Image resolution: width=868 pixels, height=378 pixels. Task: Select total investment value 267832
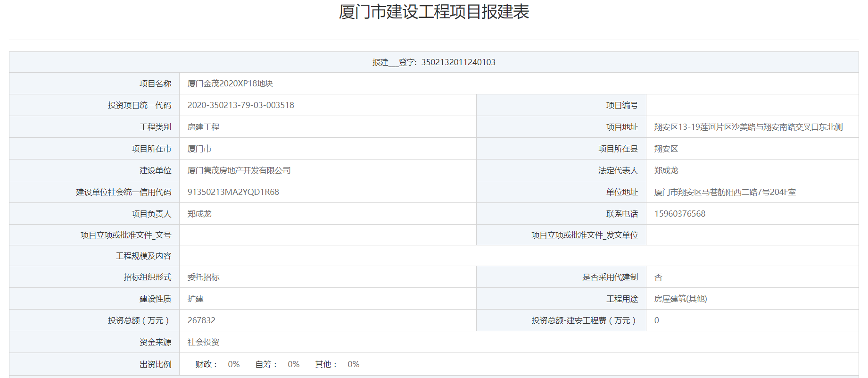(x=201, y=320)
